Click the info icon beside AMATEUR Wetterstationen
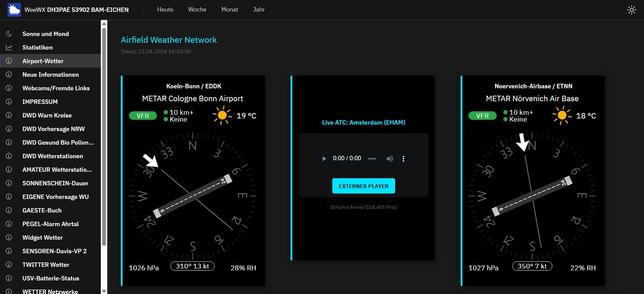 (9, 170)
